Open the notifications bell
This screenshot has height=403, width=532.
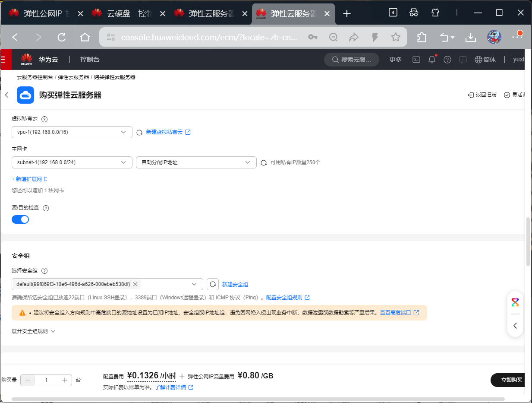(432, 60)
